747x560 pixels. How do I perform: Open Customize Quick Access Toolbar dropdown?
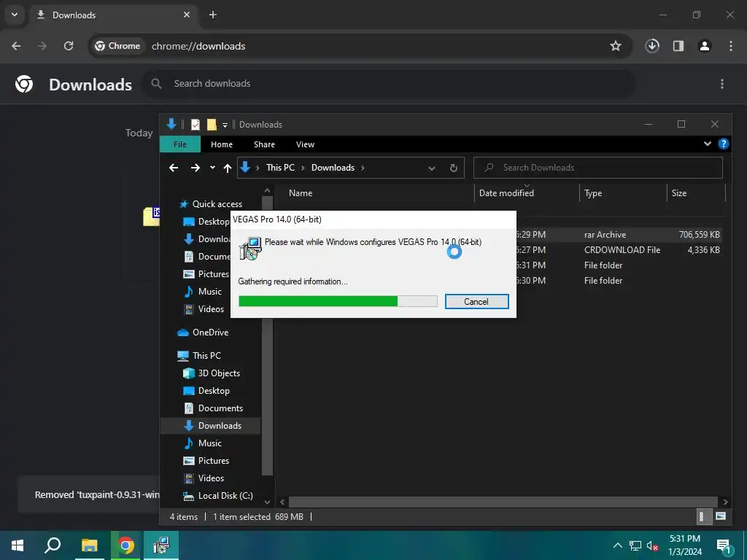[x=225, y=125]
